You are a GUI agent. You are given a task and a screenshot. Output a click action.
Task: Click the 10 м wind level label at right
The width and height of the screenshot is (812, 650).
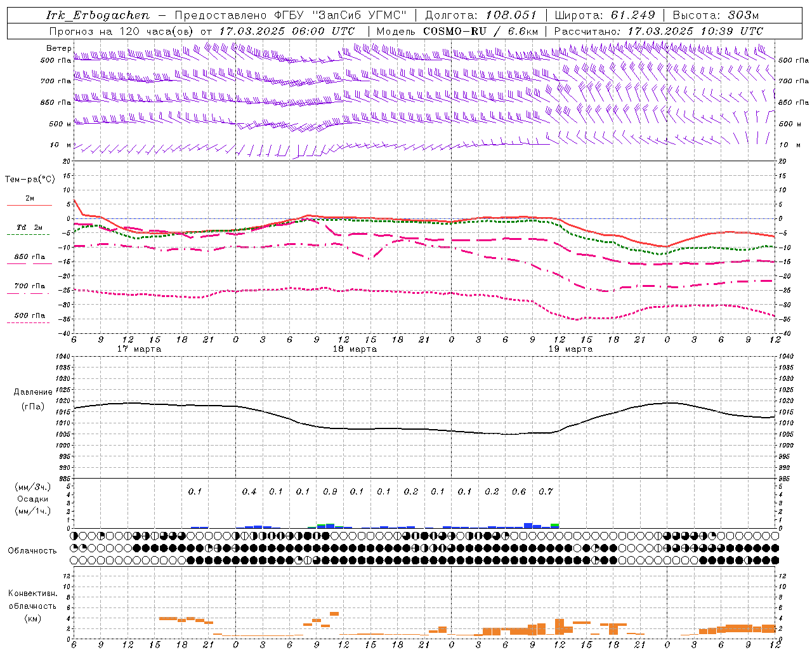pyautogui.click(x=789, y=145)
